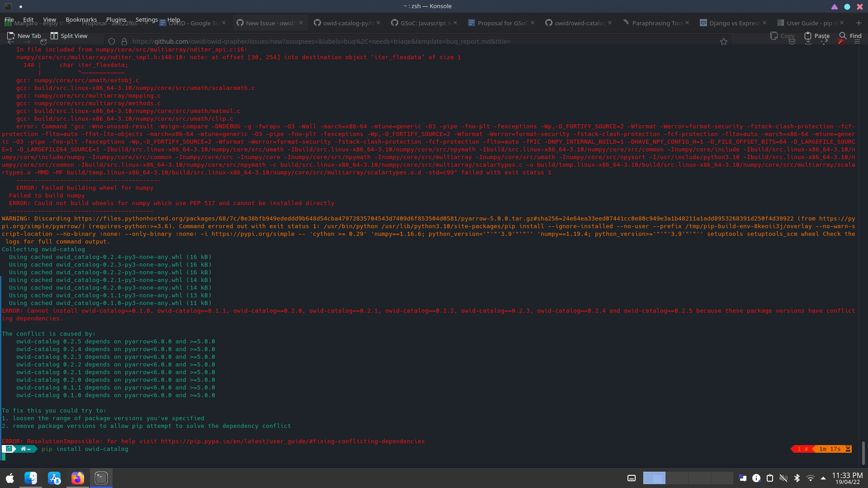868x488 pixels.
Task: Open the Copy dropdown chevron
Action: [x=792, y=42]
